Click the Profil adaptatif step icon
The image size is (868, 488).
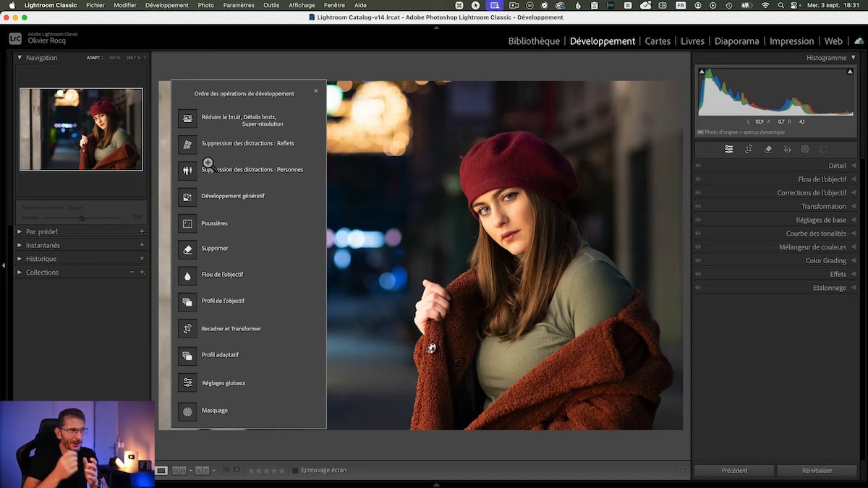(x=187, y=355)
